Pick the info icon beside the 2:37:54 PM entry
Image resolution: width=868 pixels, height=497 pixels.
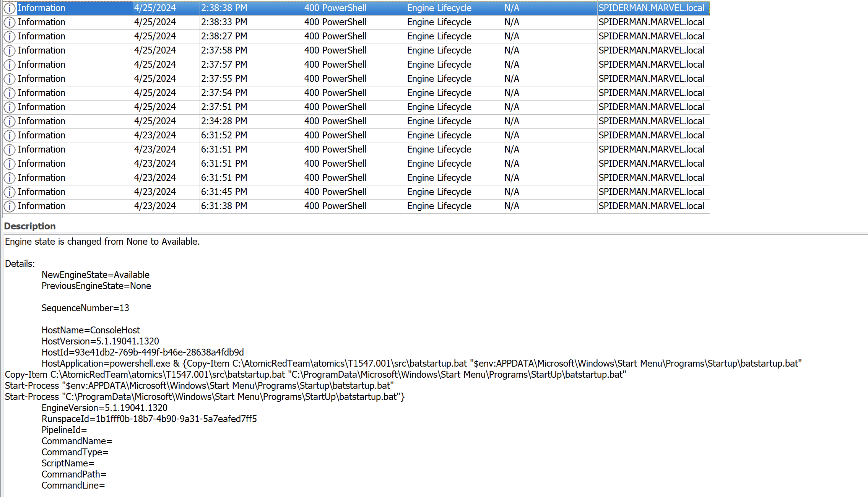(10, 93)
